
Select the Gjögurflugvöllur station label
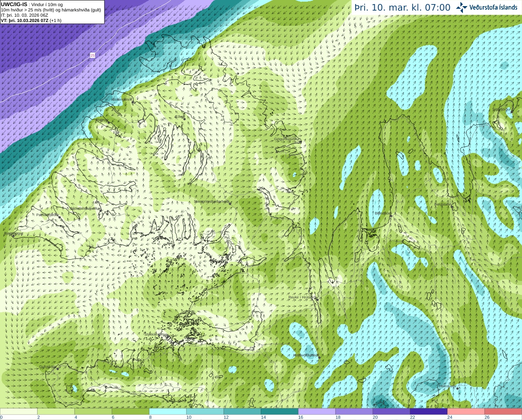(287, 139)
